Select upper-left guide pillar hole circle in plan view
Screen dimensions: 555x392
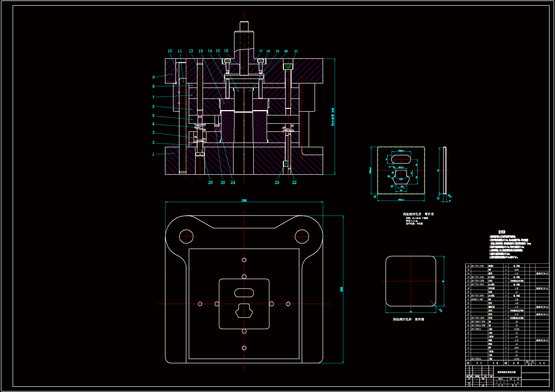coord(186,236)
